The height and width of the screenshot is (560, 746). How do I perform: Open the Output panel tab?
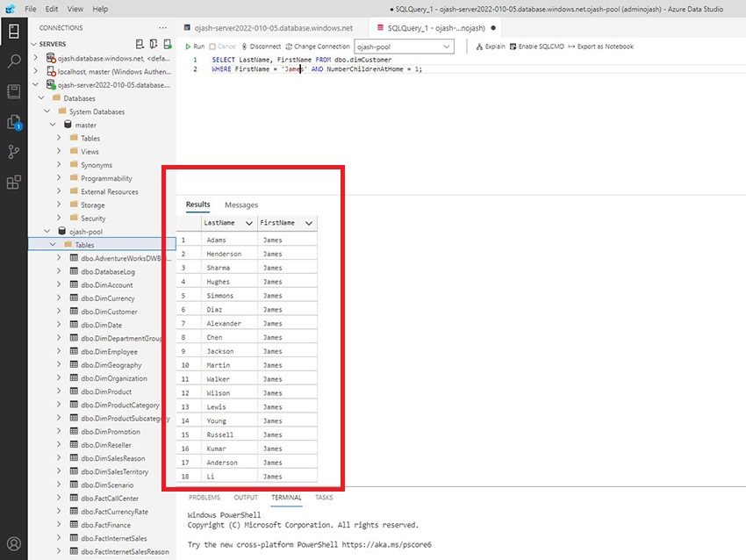(246, 497)
